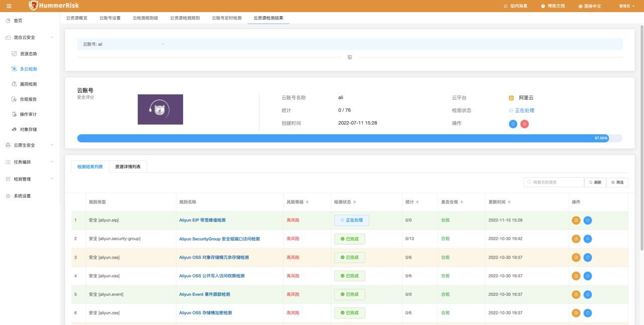Viewport: 644px width, 325px height.
Task: Open 帮助文档 help docs
Action: (553, 6)
